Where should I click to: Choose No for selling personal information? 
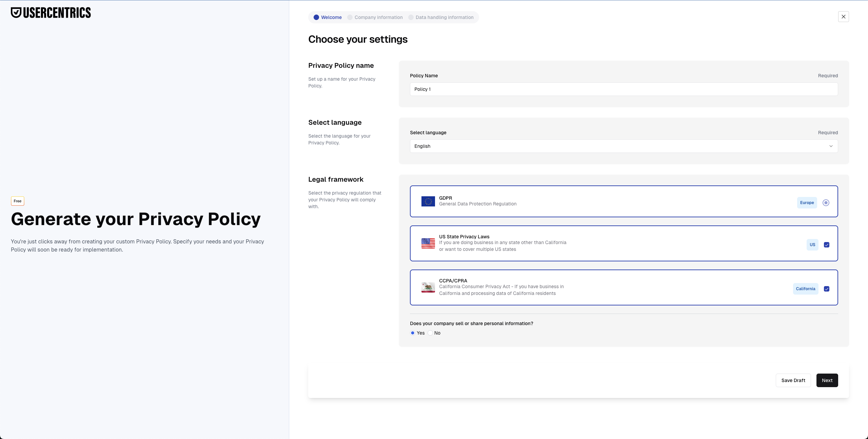click(430, 333)
